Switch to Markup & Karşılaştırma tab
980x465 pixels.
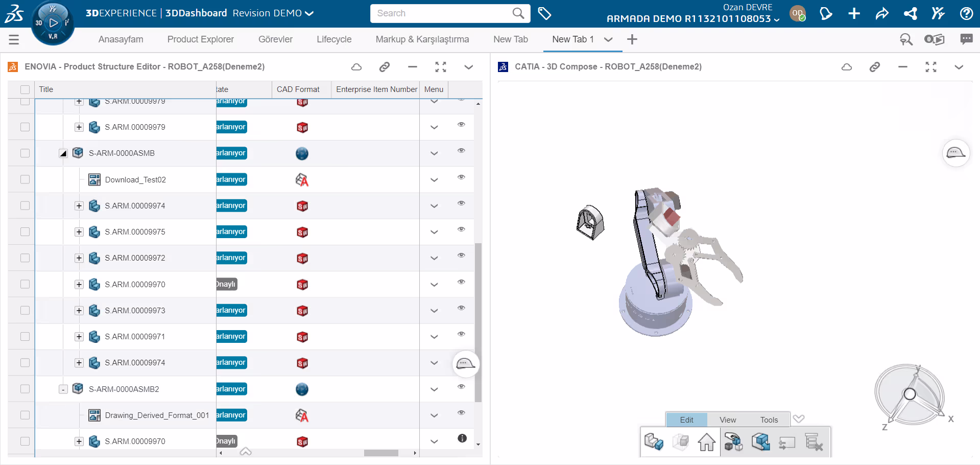click(x=422, y=39)
